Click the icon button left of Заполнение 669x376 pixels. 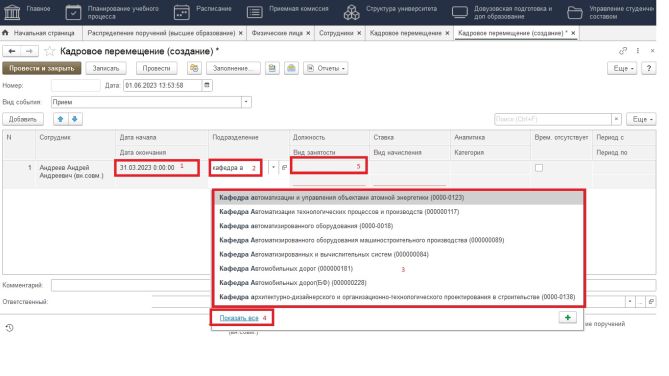pos(194,68)
